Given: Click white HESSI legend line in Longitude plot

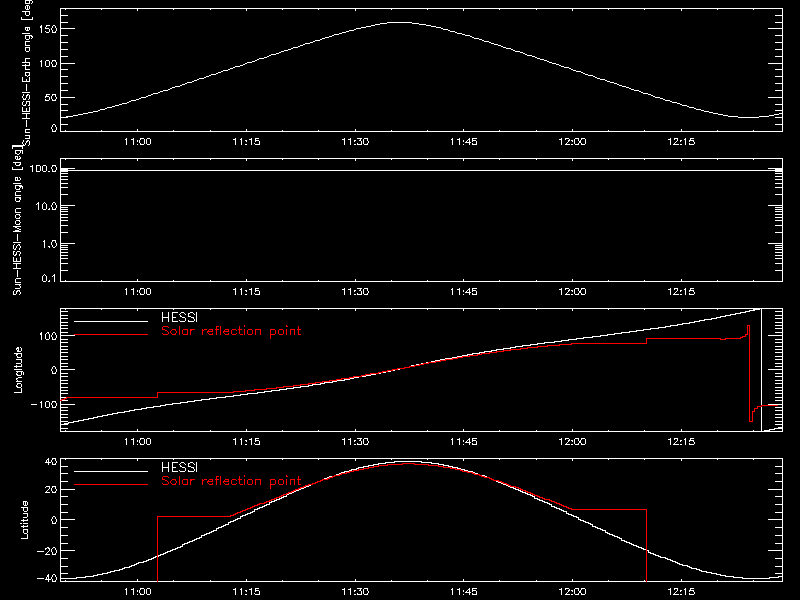Looking at the screenshot, I should (111, 321).
